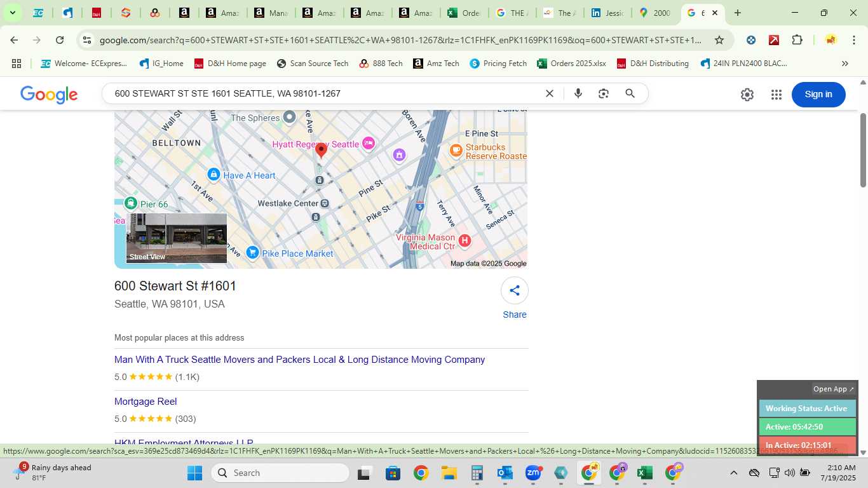Viewport: 868px width, 488px height.
Task: Open the IG_Home bookmark
Action: pyautogui.click(x=161, y=64)
